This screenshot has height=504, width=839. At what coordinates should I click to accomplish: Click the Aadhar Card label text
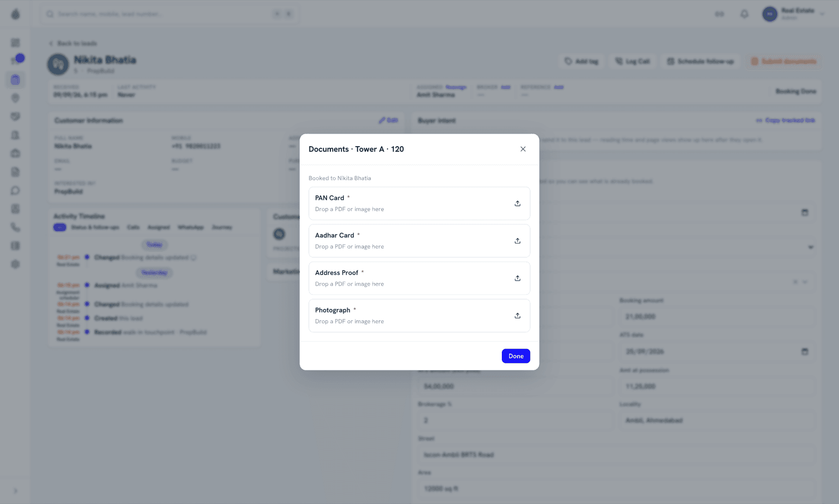335,235
